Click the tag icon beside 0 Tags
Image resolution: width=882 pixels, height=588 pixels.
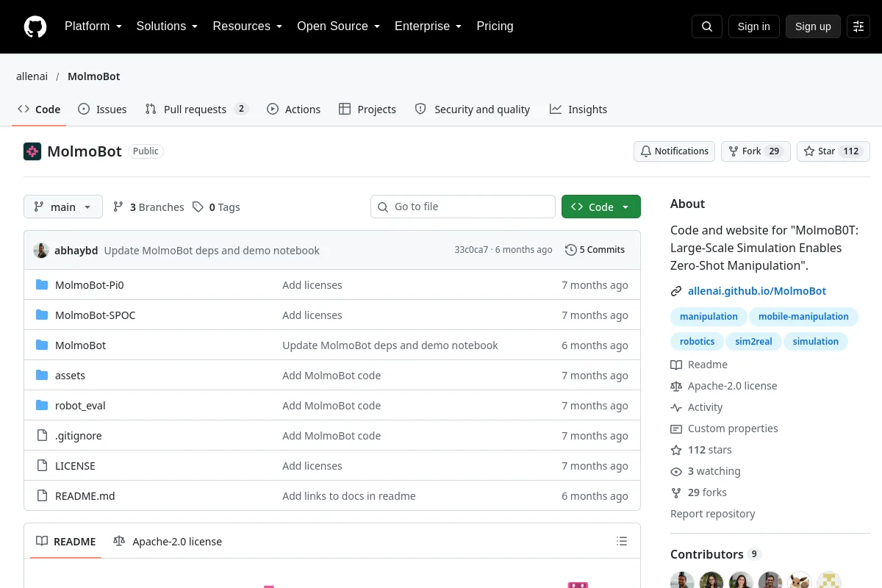click(198, 207)
